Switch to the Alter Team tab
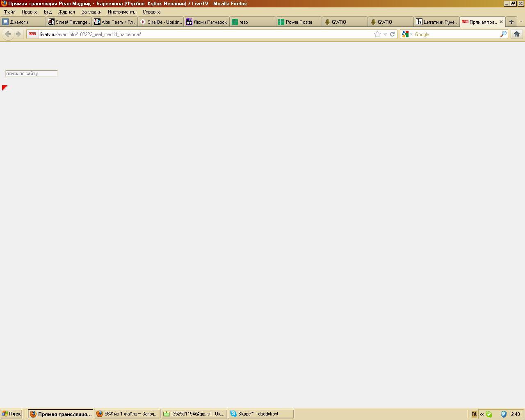Screen dimensions: 525x420 click(115, 22)
